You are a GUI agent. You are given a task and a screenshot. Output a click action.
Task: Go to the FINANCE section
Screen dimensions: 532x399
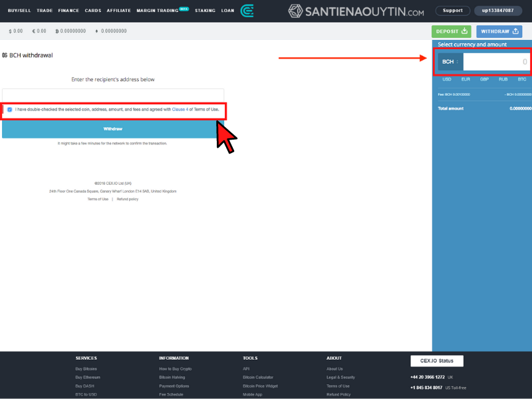click(x=68, y=11)
